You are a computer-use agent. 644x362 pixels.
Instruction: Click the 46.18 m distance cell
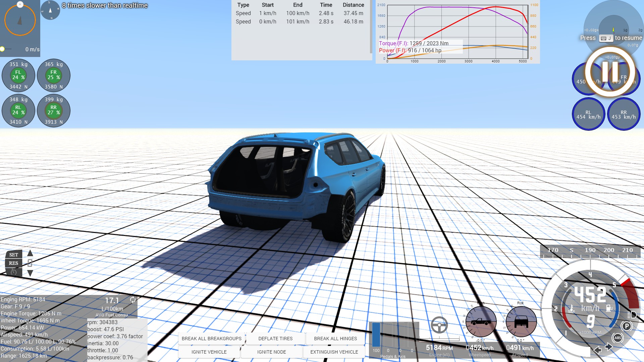(354, 21)
